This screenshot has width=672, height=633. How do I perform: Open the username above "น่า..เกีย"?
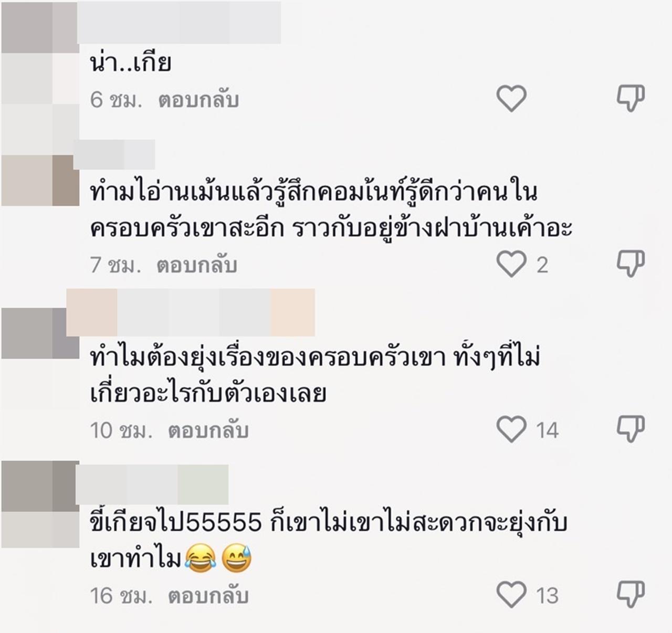tap(179, 23)
